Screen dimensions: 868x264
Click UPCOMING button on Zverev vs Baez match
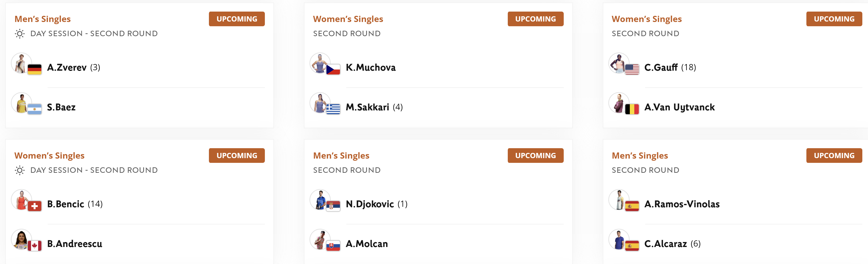237,19
